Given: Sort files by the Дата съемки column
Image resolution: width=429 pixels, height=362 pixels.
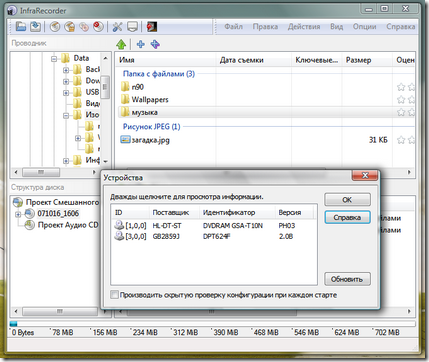Looking at the screenshot, I should coord(254,60).
